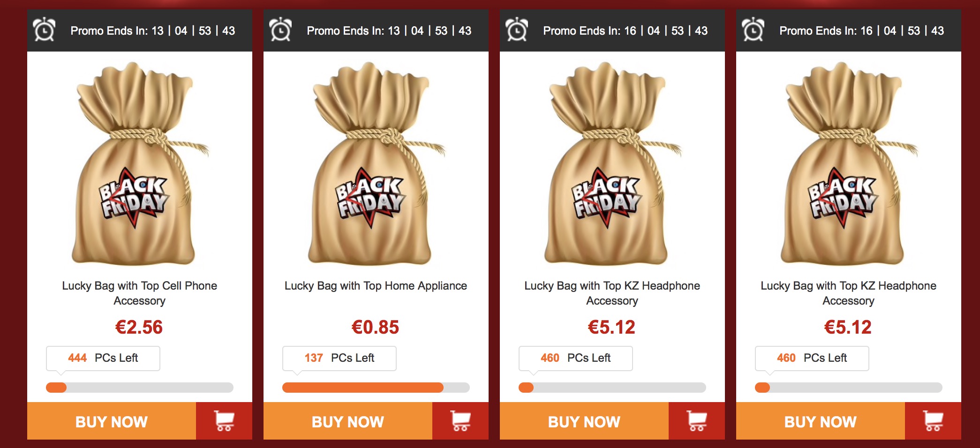Click the Cell Phone Accessory bag image
Viewport: 980px width, 448px height.
point(140,163)
